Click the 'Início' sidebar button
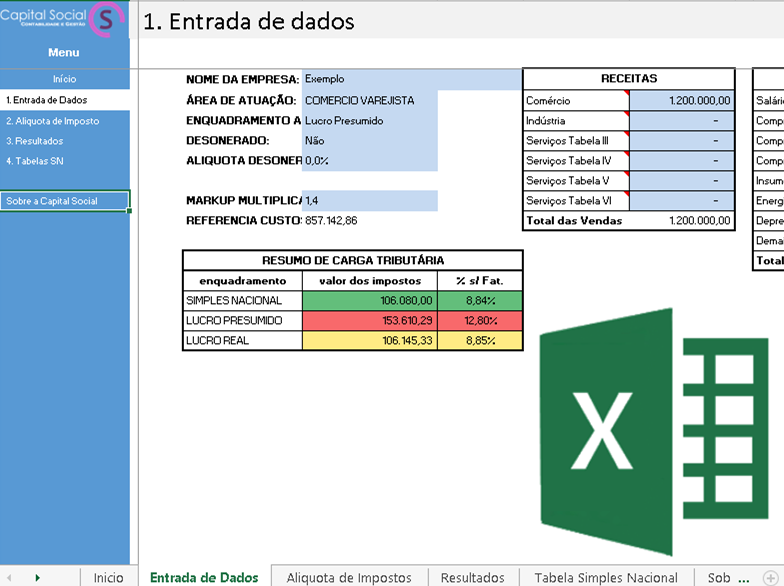 pos(64,79)
